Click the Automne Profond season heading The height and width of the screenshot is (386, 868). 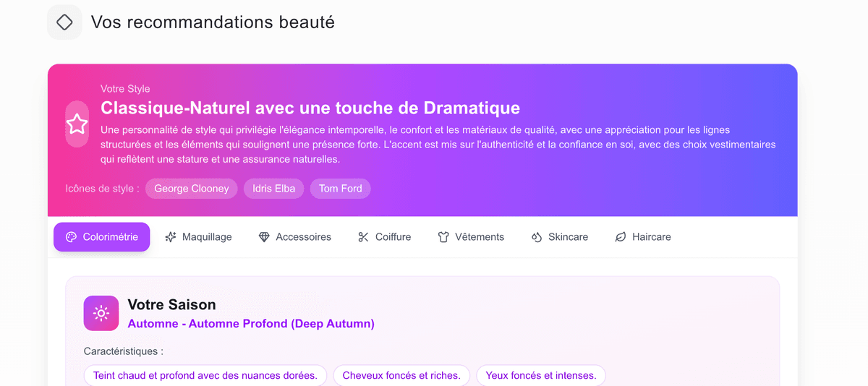coord(251,324)
